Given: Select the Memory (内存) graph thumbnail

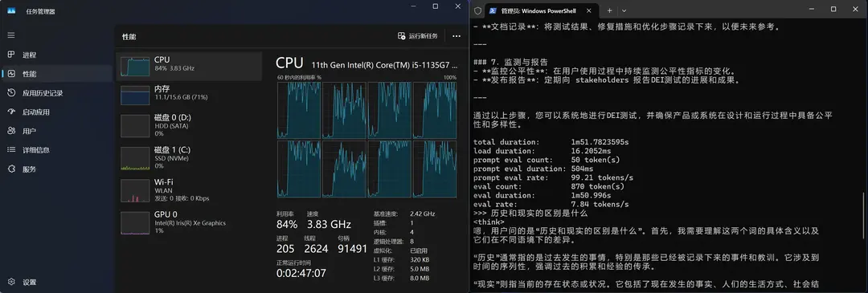Looking at the screenshot, I should click(x=135, y=96).
